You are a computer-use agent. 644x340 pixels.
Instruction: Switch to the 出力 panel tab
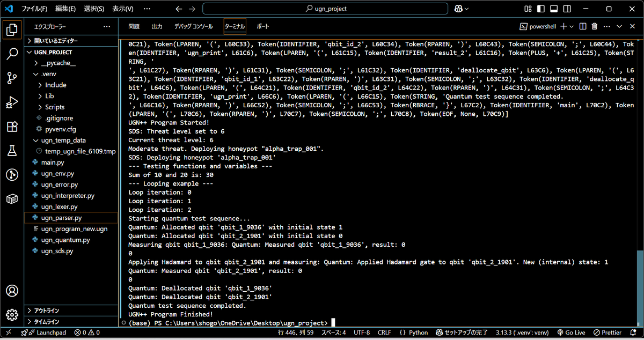[157, 26]
